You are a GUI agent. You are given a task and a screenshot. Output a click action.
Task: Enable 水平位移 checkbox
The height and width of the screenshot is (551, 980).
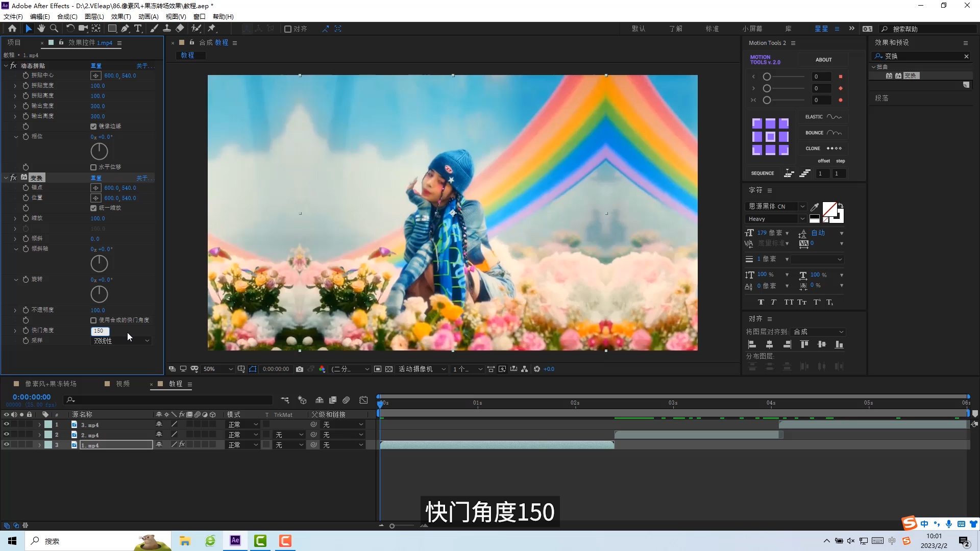tap(93, 167)
